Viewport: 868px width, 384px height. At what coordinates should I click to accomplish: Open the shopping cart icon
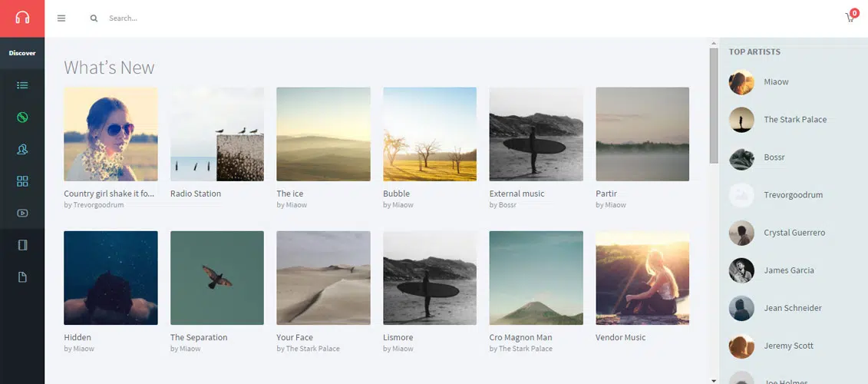click(850, 18)
